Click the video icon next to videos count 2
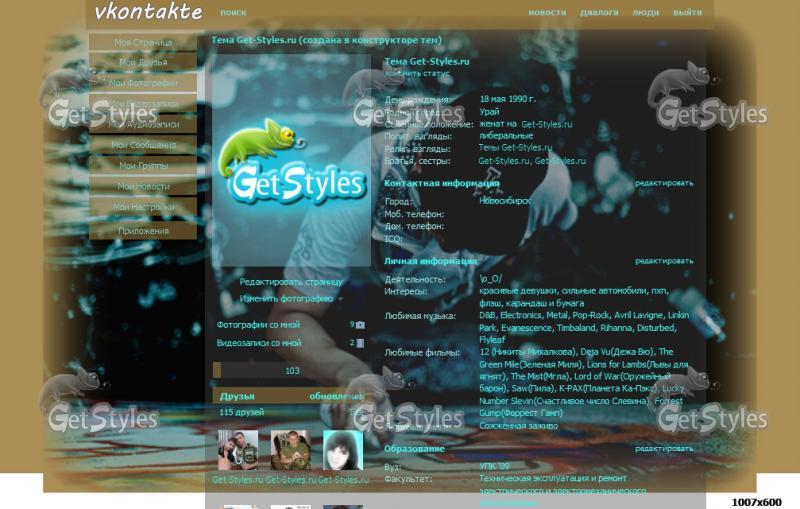Image resolution: width=800 pixels, height=509 pixels. [360, 343]
